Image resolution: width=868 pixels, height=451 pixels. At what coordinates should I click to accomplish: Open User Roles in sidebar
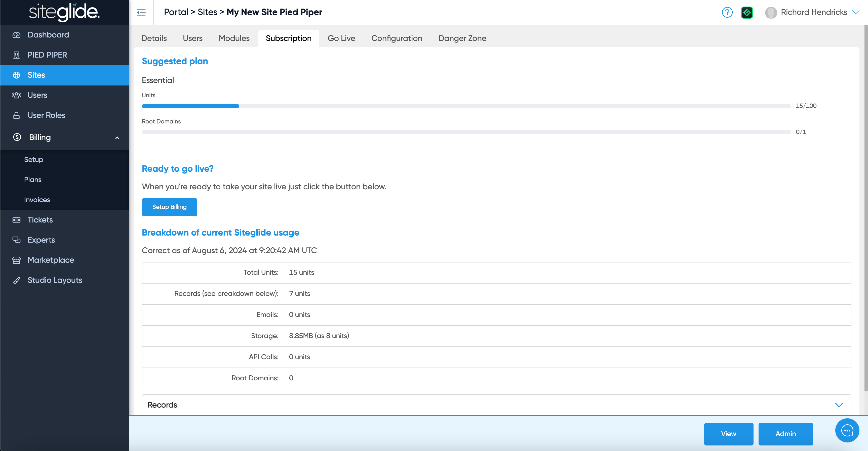click(x=64, y=115)
